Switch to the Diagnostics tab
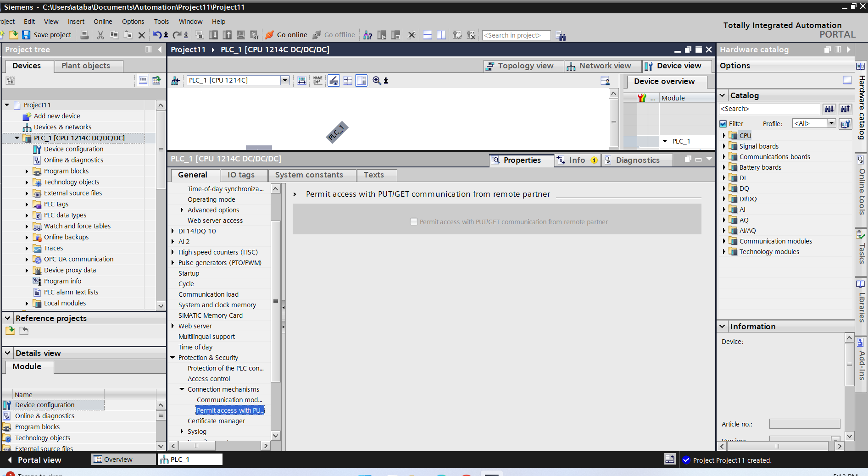 point(637,160)
